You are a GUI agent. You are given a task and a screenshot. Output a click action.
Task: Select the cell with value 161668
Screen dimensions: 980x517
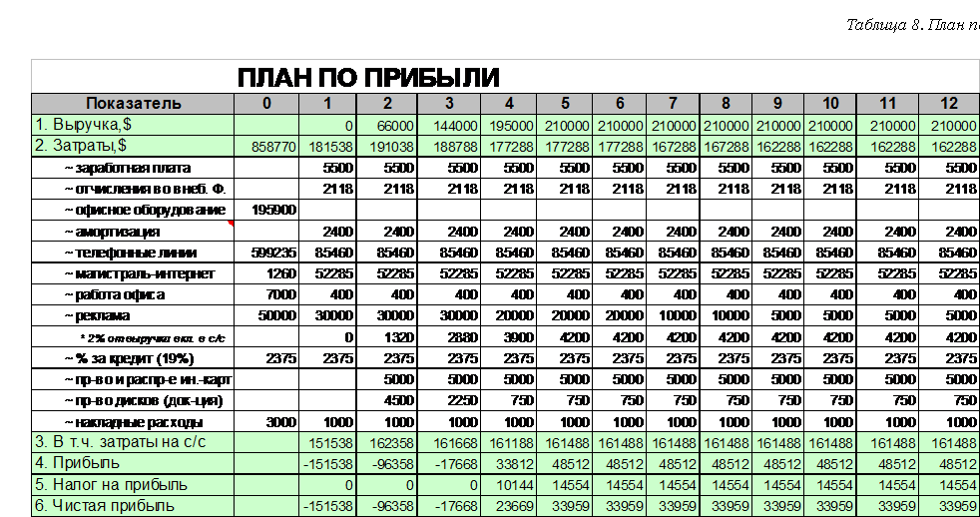449,443
